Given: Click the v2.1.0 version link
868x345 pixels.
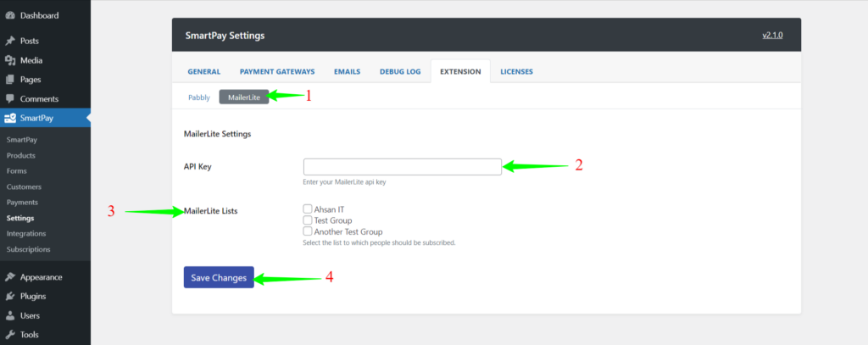Looking at the screenshot, I should (772, 35).
